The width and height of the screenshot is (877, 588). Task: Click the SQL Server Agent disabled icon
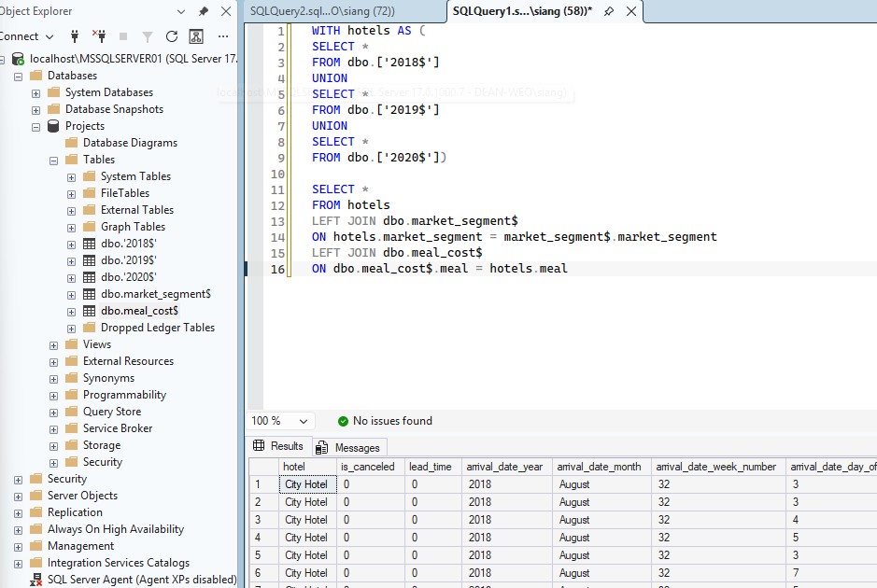click(x=35, y=580)
